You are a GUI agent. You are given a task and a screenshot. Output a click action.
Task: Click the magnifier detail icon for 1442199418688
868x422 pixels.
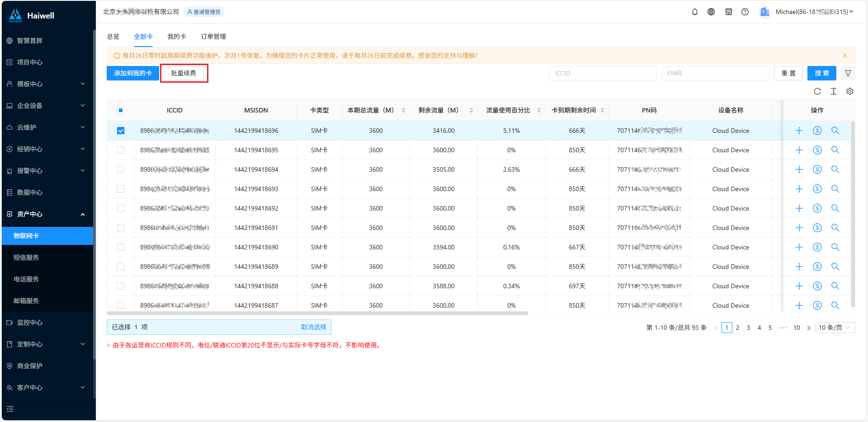835,286
